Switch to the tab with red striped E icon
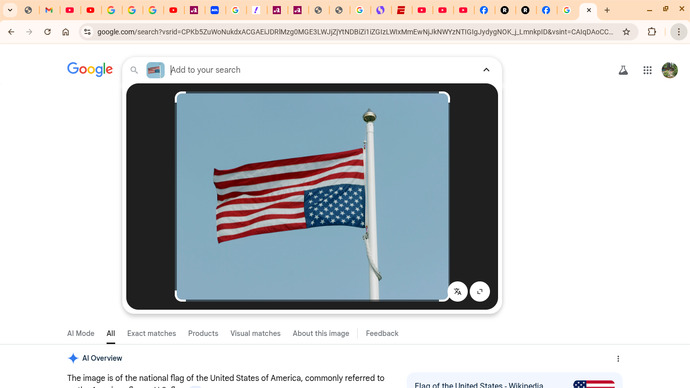The image size is (690, 388). point(401,10)
